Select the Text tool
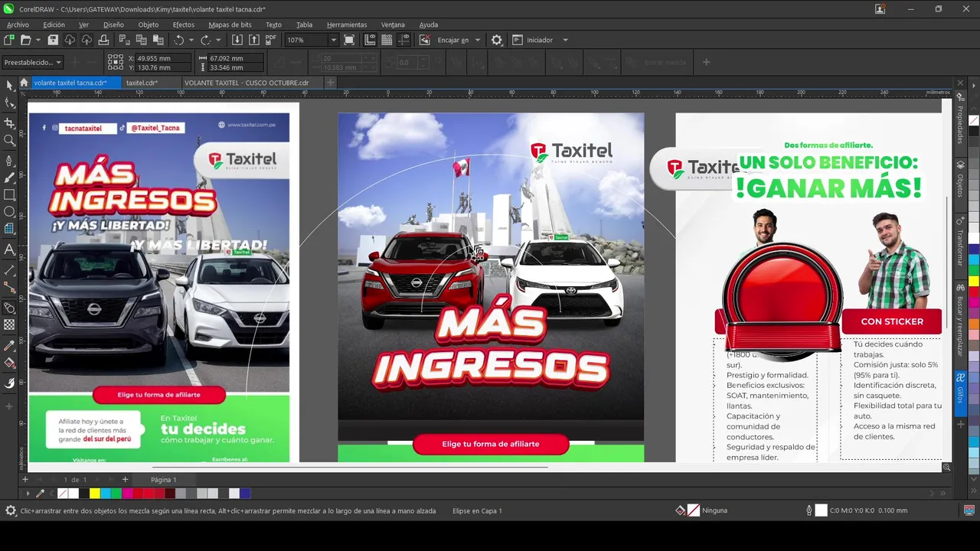 coord(9,249)
